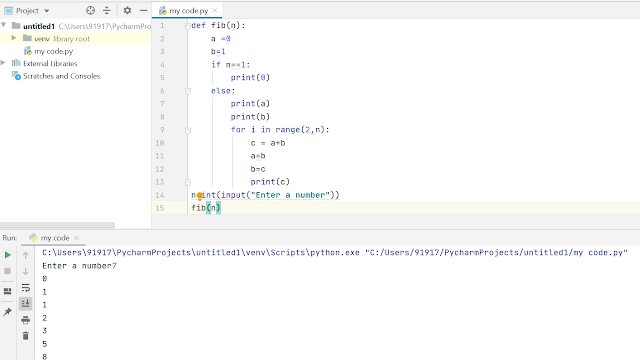Click the up stack trace arrow
The width and height of the screenshot is (640, 360).
tap(25, 256)
